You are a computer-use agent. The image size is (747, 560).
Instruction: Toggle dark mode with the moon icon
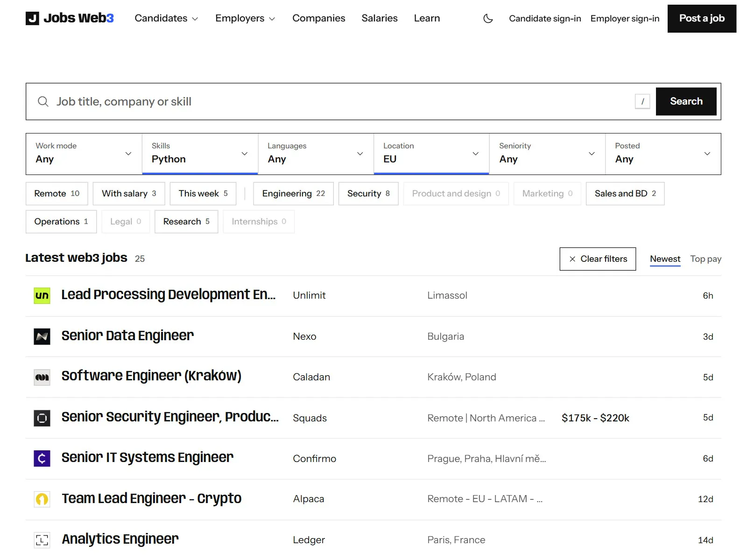coord(488,19)
